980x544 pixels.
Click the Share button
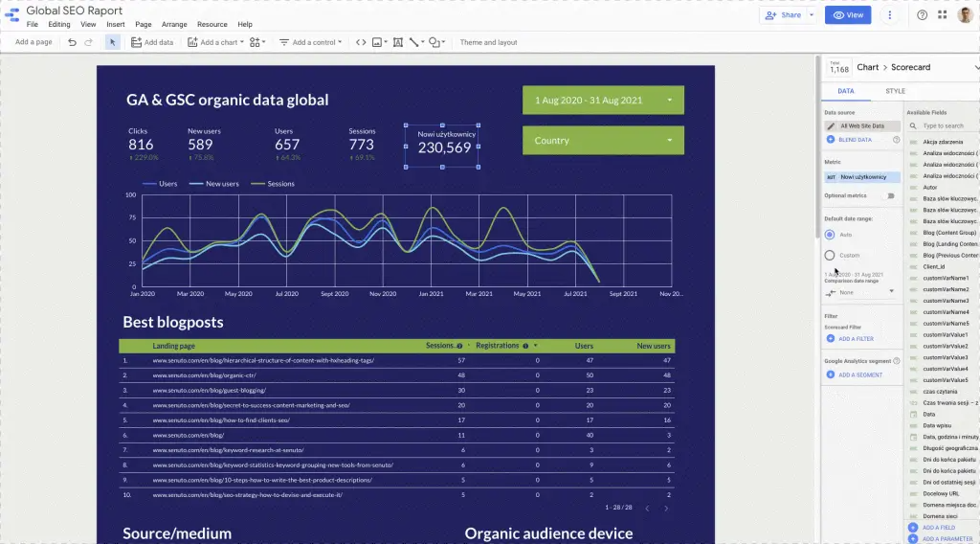coord(783,15)
